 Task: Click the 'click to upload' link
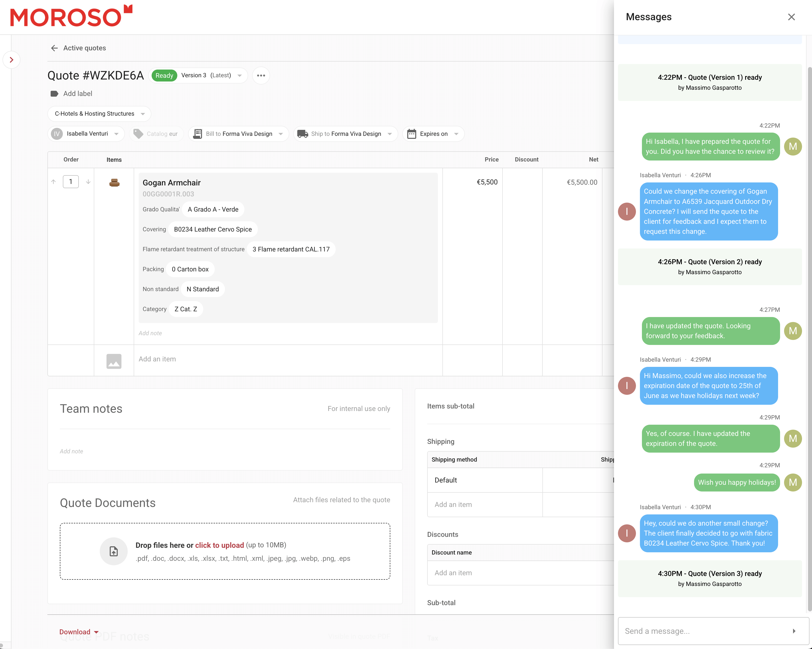[x=219, y=545]
